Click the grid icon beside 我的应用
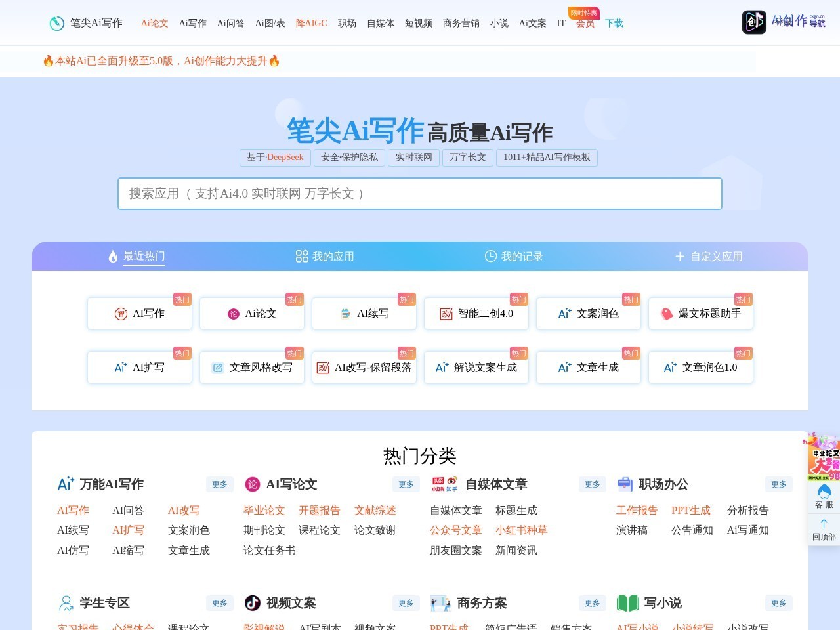This screenshot has height=630, width=840. (x=302, y=257)
